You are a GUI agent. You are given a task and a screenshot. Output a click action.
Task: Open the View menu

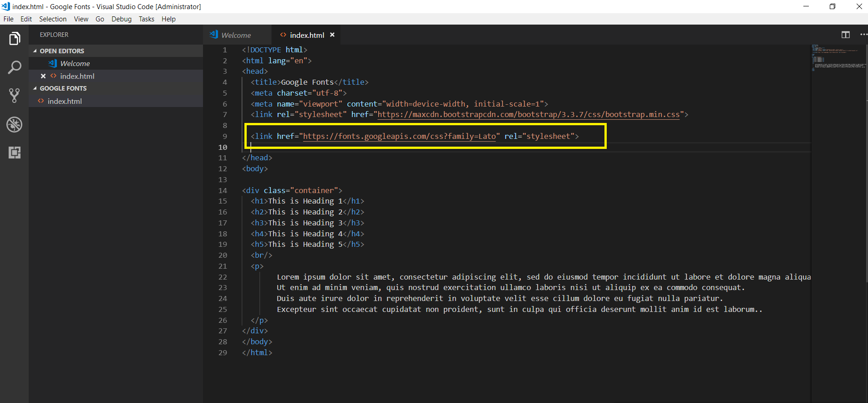click(81, 19)
